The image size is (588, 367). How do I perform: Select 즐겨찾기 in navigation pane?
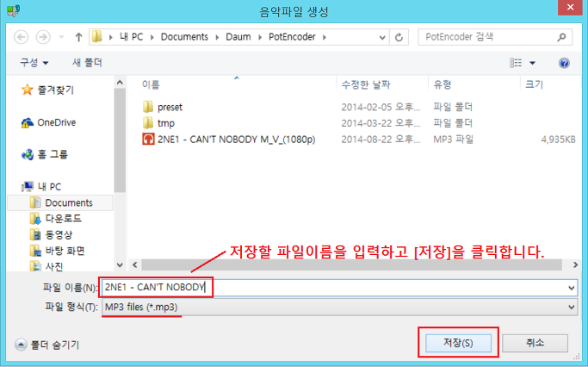pos(55,90)
